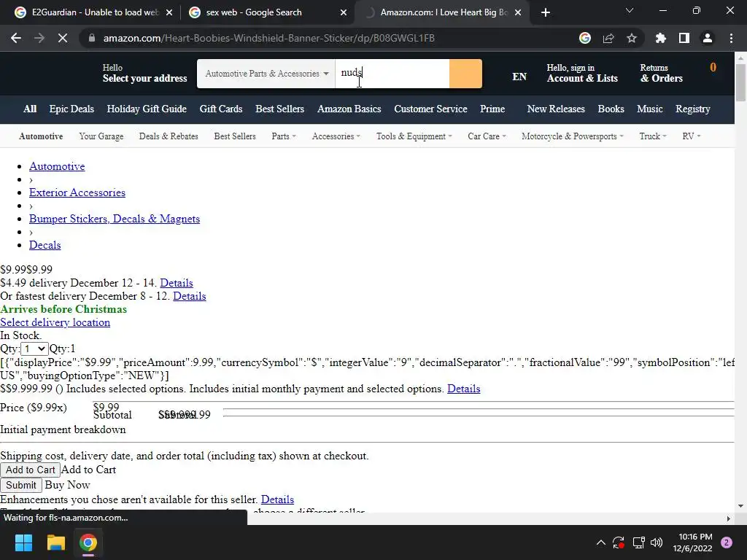Open Deals & Rebates in subnav
This screenshot has width=747, height=560.
point(169,136)
